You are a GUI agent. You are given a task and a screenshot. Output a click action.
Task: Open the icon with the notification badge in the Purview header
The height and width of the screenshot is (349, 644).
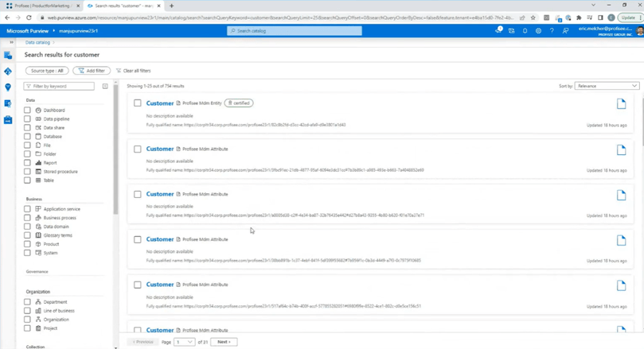(498, 30)
